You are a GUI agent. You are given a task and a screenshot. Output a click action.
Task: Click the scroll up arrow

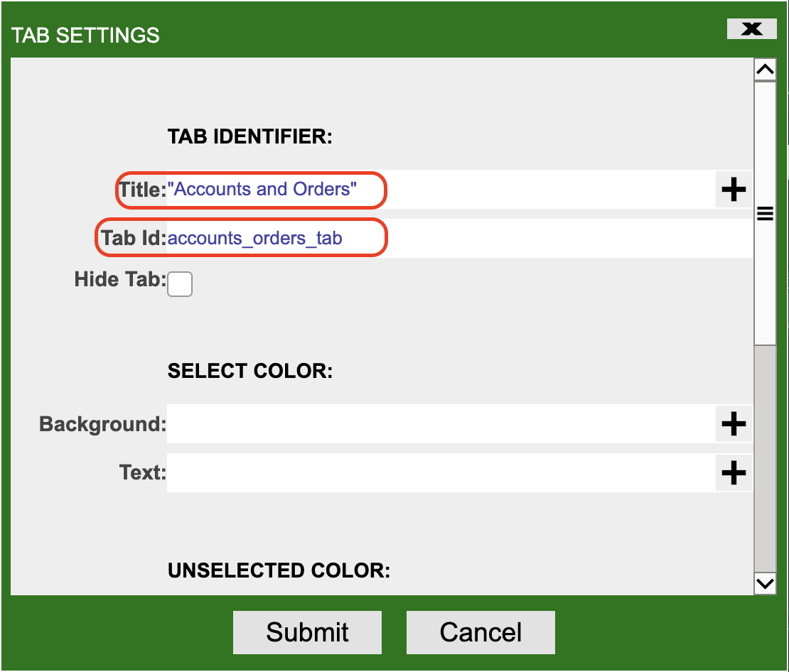point(765,70)
